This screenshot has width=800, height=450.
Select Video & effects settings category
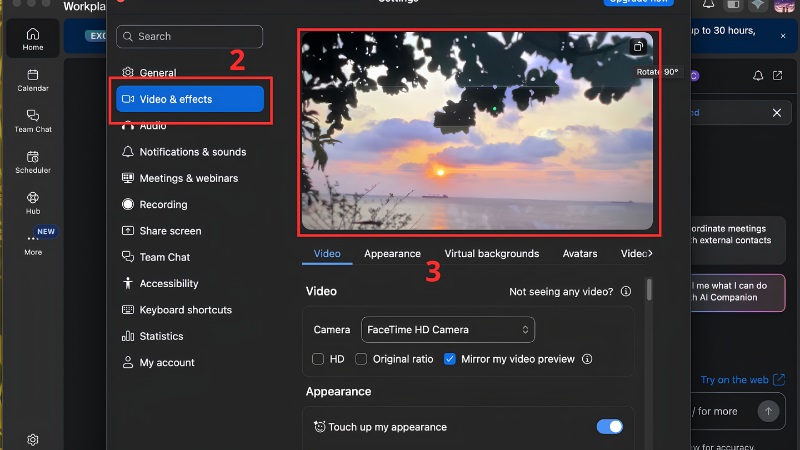pos(190,99)
